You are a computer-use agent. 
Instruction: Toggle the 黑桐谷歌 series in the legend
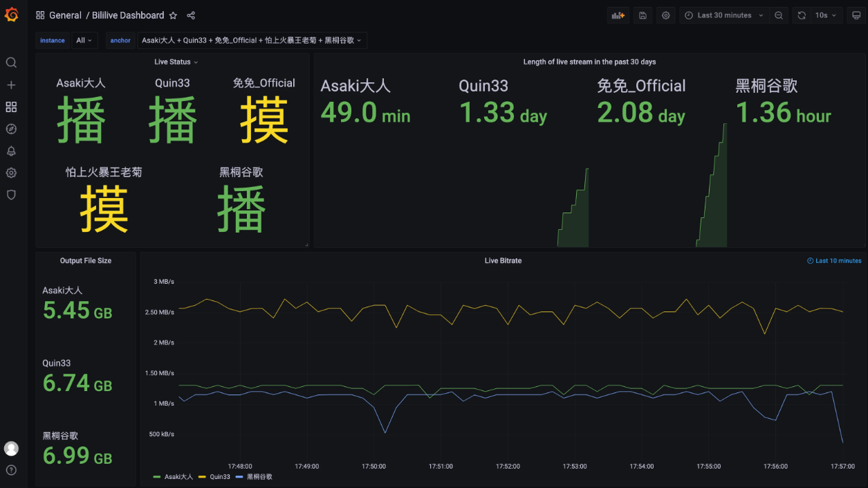click(x=260, y=476)
